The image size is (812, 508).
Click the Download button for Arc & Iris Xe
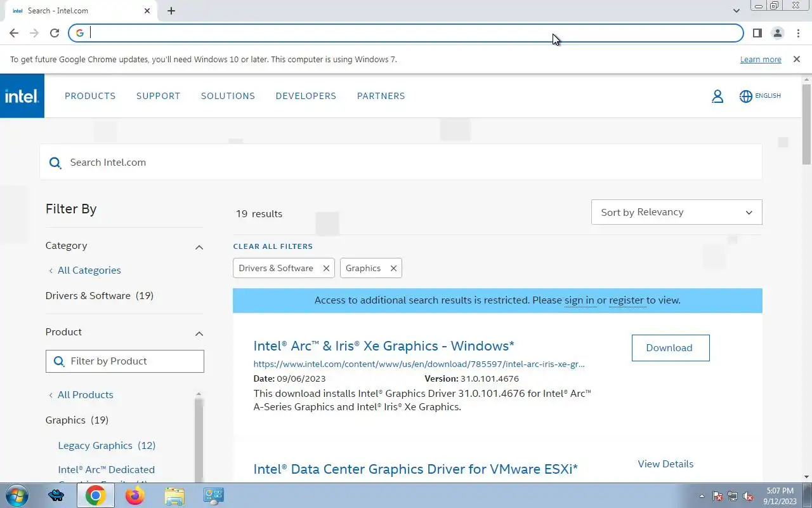point(671,348)
